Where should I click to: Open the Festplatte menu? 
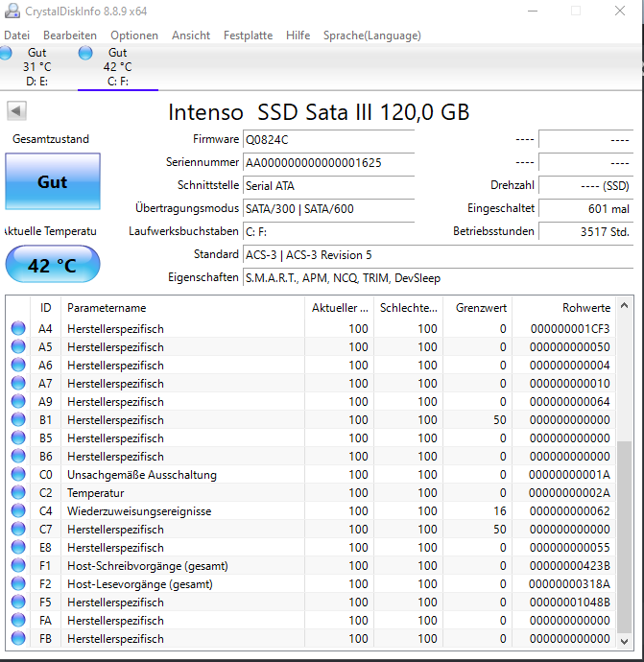point(248,35)
